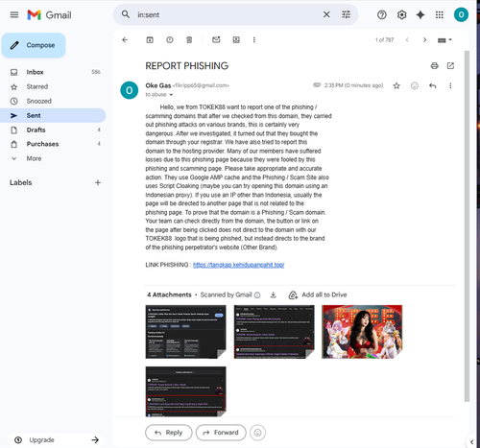The width and height of the screenshot is (480, 448).
Task: Open the message More menu dots
Action: 450,85
